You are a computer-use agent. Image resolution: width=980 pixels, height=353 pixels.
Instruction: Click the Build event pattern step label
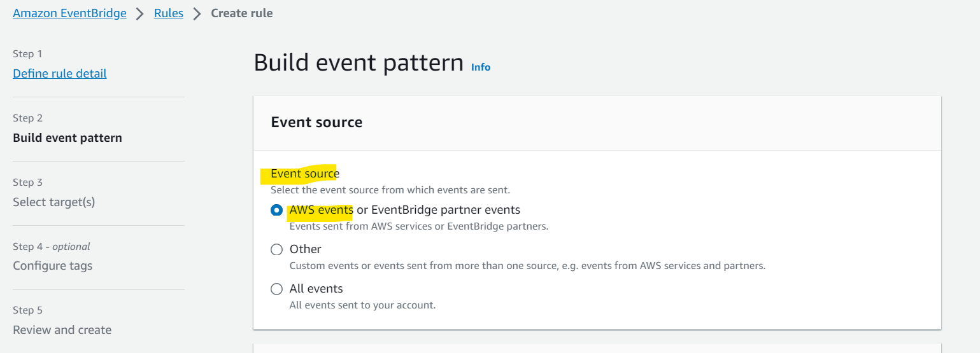(x=67, y=138)
